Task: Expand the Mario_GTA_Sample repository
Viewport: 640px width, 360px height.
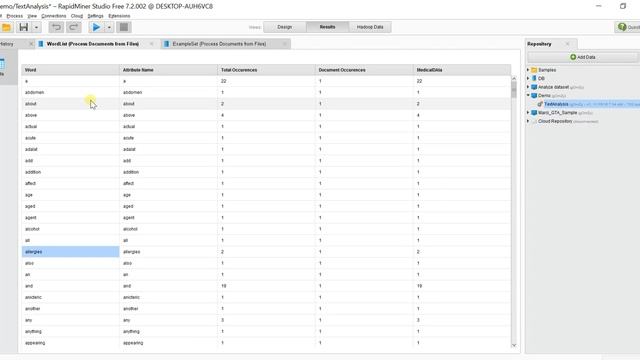Action: 528,113
